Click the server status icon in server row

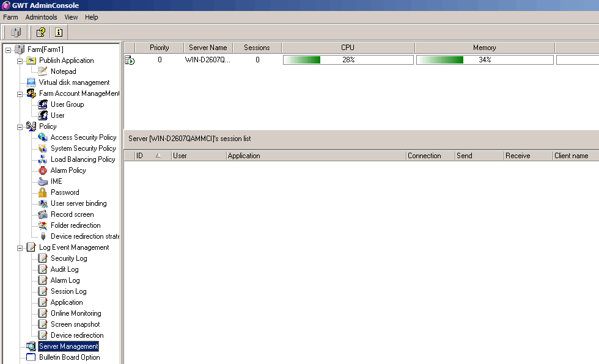pyautogui.click(x=130, y=60)
